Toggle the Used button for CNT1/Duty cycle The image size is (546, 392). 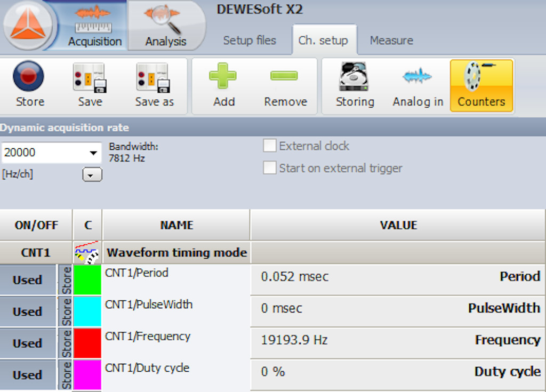tap(28, 375)
